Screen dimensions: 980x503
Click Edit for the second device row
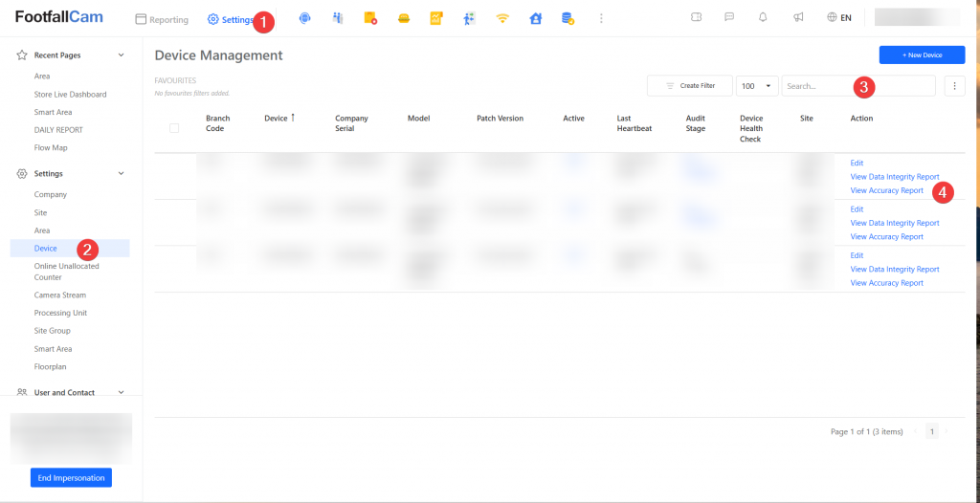857,209
